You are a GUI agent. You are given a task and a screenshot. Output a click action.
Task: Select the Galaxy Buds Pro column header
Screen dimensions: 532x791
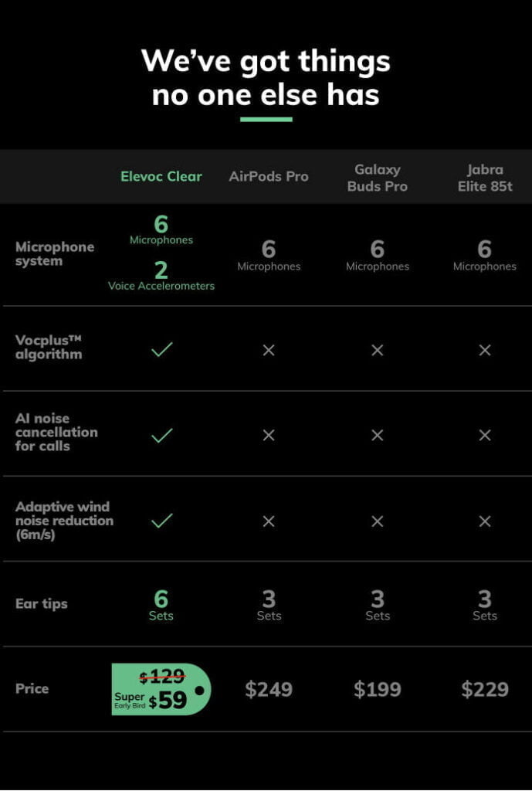(x=378, y=177)
